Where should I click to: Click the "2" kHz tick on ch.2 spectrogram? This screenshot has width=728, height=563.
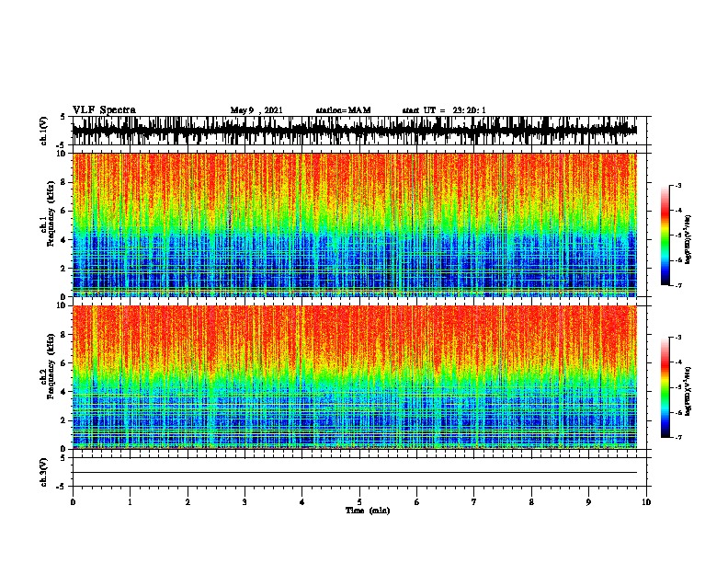64,420
